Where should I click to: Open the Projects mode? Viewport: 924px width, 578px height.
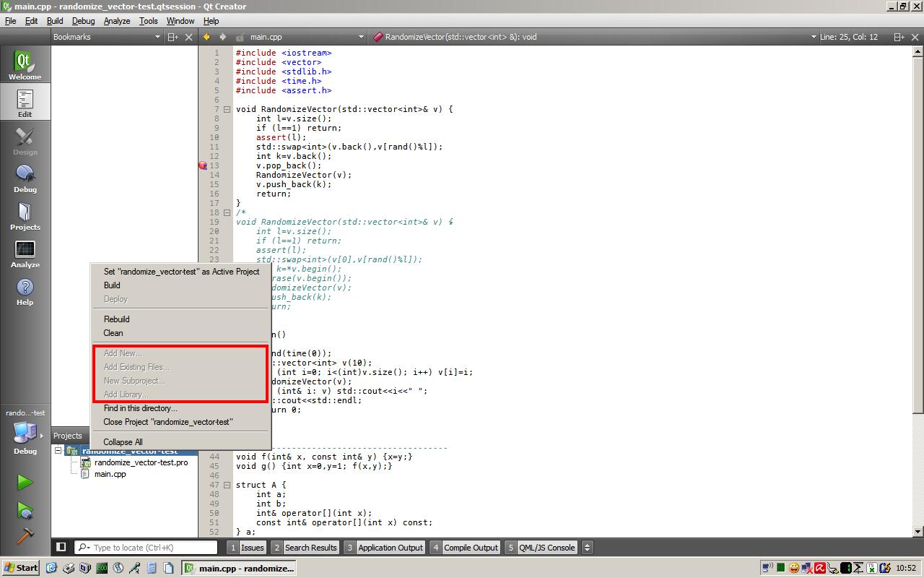tap(25, 215)
